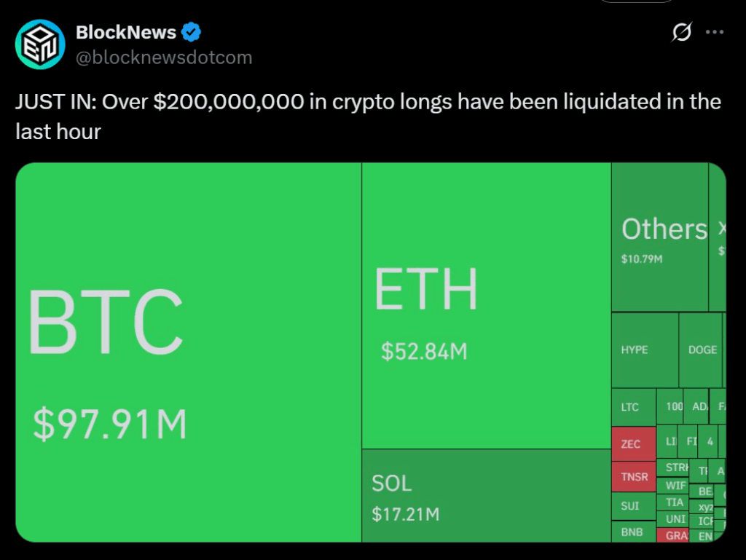The image size is (746, 560).
Task: Click the blue verified checkmark badge
Action: (x=192, y=32)
